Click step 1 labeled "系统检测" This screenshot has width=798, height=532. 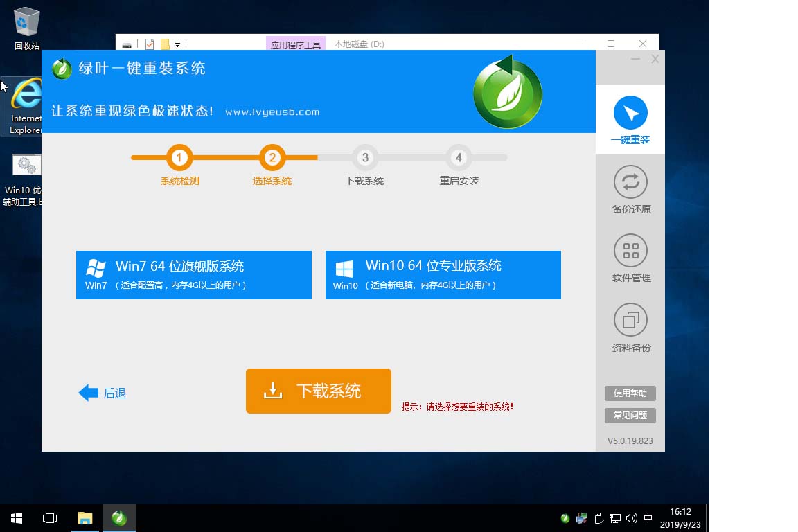[179, 166]
